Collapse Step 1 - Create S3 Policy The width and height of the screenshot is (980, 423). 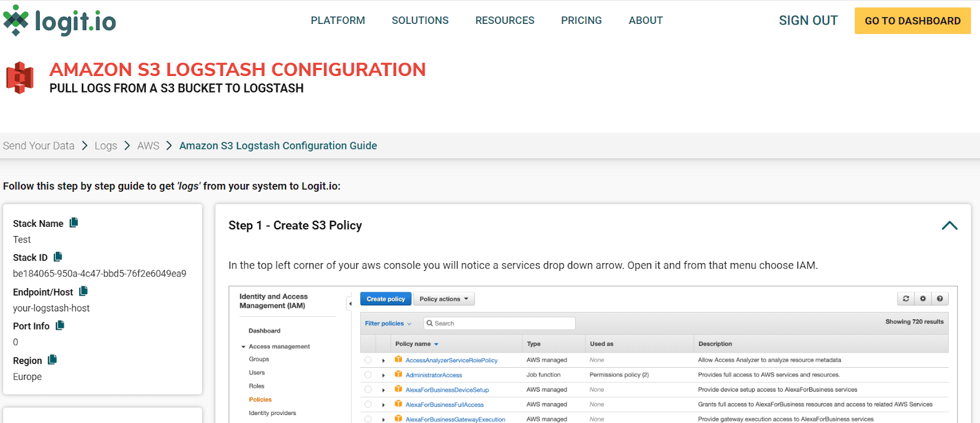pyautogui.click(x=949, y=226)
